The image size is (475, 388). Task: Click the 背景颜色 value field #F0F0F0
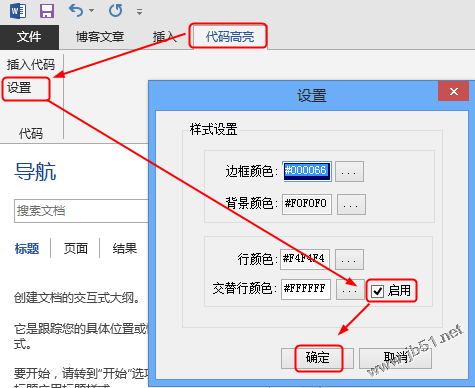307,204
